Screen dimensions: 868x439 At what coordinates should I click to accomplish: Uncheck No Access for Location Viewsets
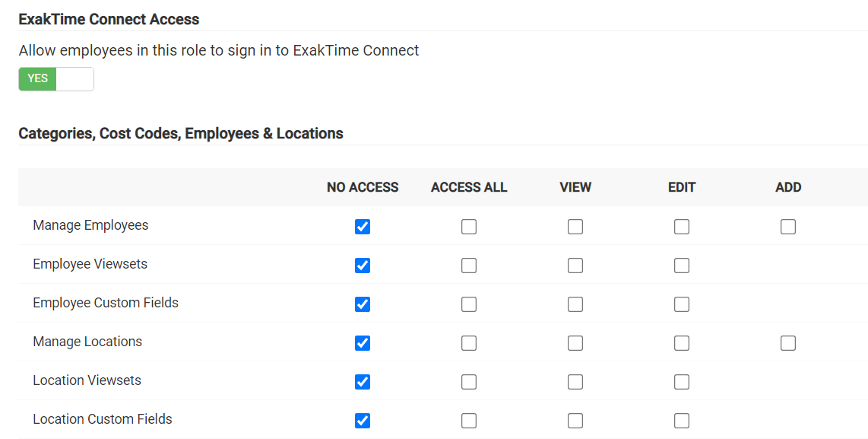pos(363,382)
